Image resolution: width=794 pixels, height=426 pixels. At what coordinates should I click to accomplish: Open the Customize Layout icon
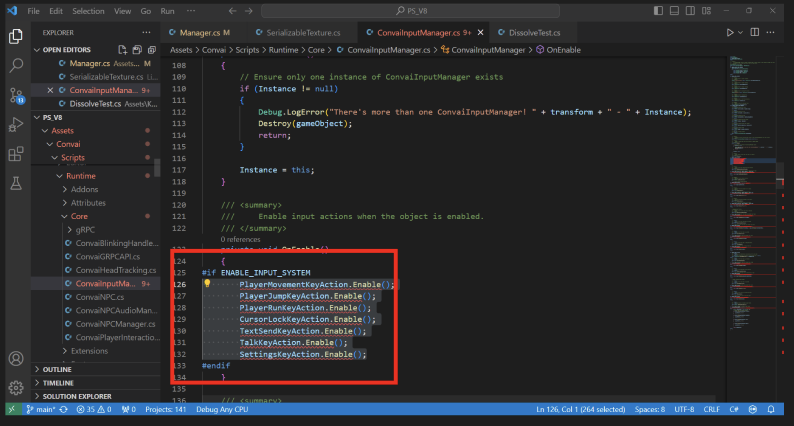[x=706, y=11]
